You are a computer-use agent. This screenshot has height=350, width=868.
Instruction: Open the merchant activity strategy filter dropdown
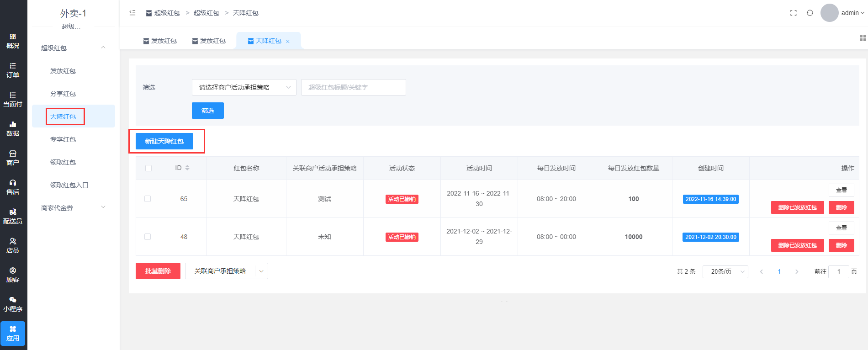244,87
